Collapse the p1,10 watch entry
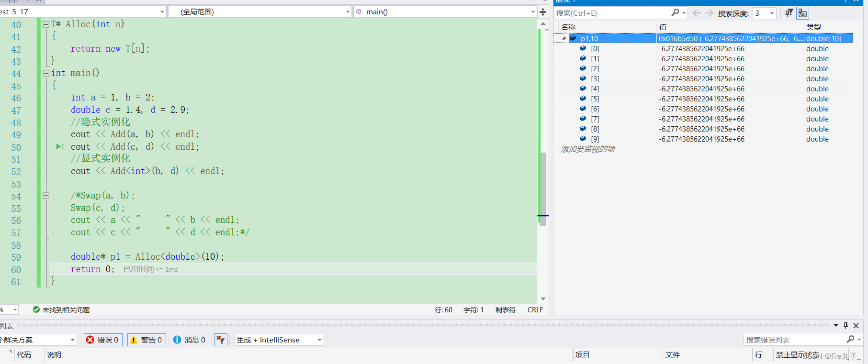 click(x=564, y=38)
